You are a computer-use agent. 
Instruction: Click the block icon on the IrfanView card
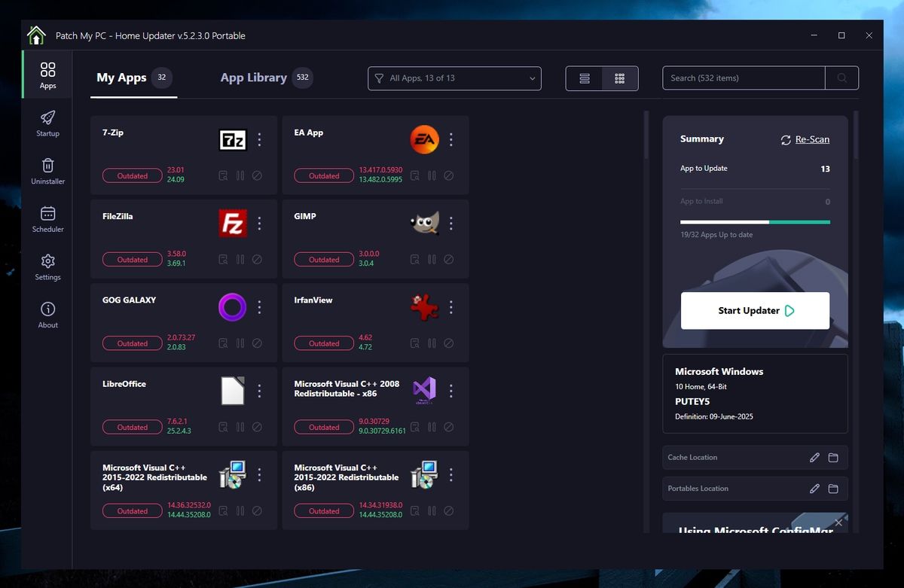pyautogui.click(x=448, y=343)
